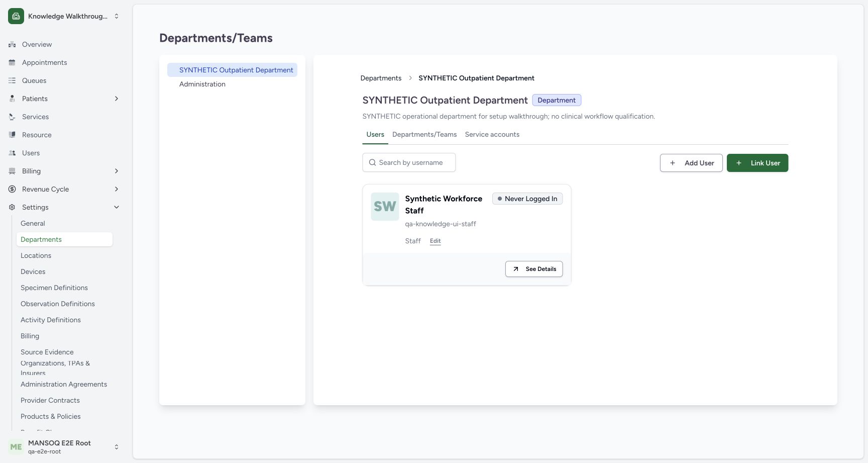Image resolution: width=868 pixels, height=463 pixels.
Task: Click the Never Logged In status badge
Action: coord(527,199)
